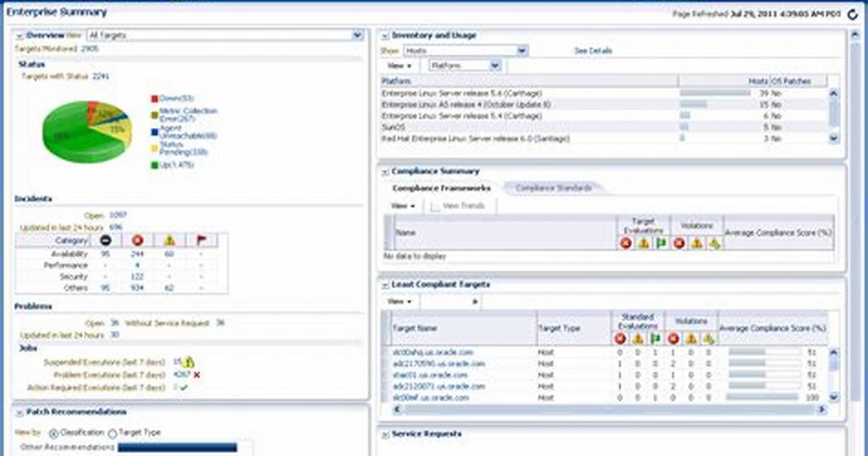868x456 pixels.
Task: Open the See Details link
Action: 593,50
